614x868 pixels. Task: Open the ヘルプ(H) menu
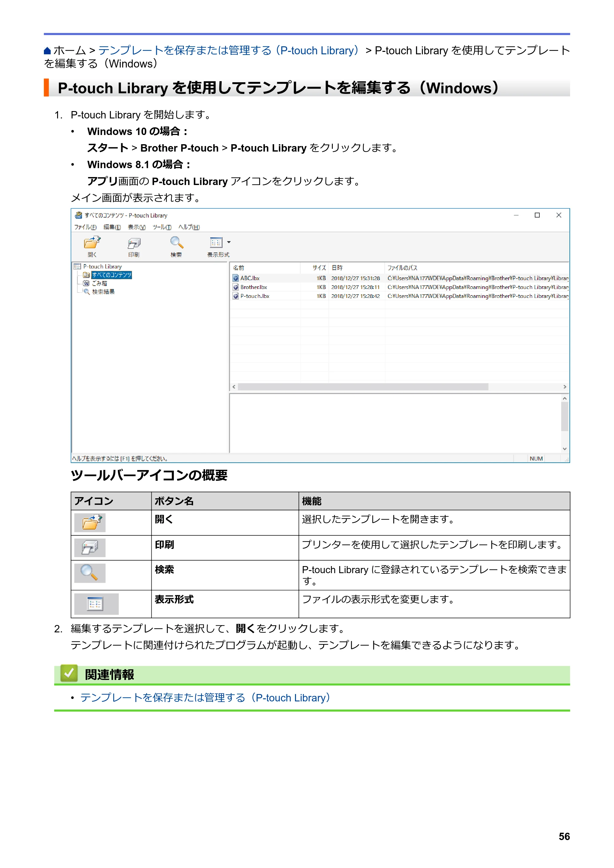point(189,227)
